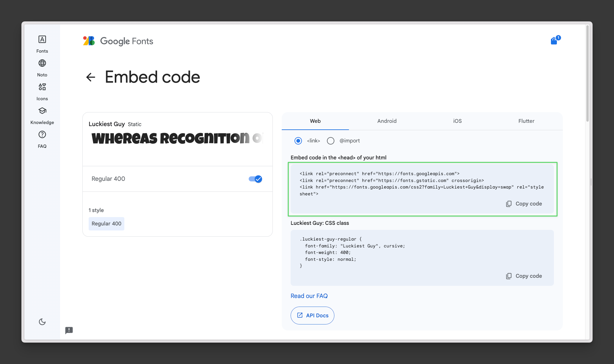Viewport: 614px width, 364px height.
Task: Open the API Docs button
Action: pos(312,315)
